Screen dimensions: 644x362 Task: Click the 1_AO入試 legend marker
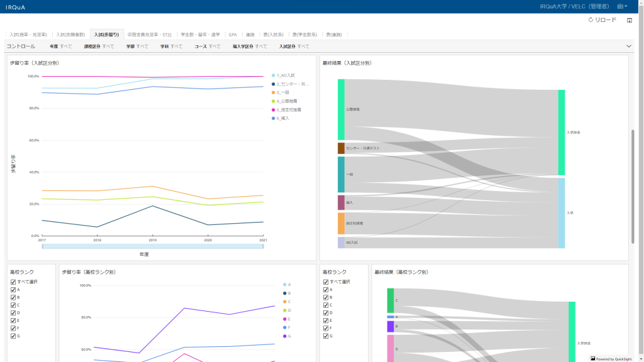(273, 75)
